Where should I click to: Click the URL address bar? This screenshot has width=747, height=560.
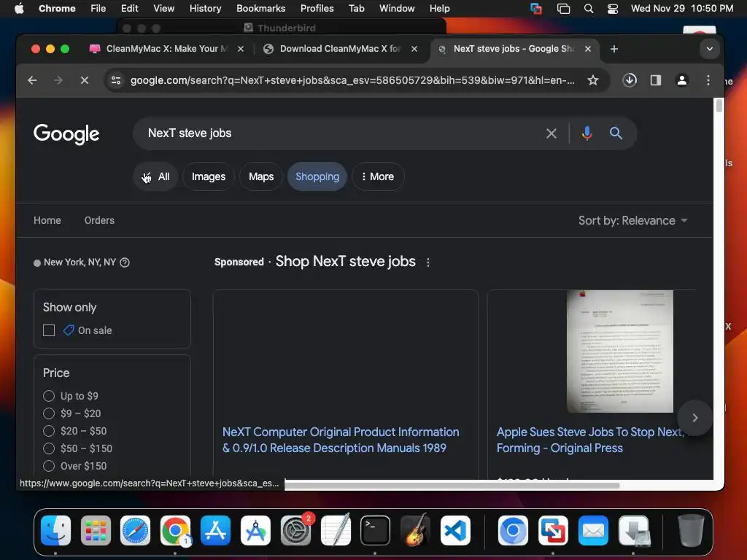coord(352,80)
